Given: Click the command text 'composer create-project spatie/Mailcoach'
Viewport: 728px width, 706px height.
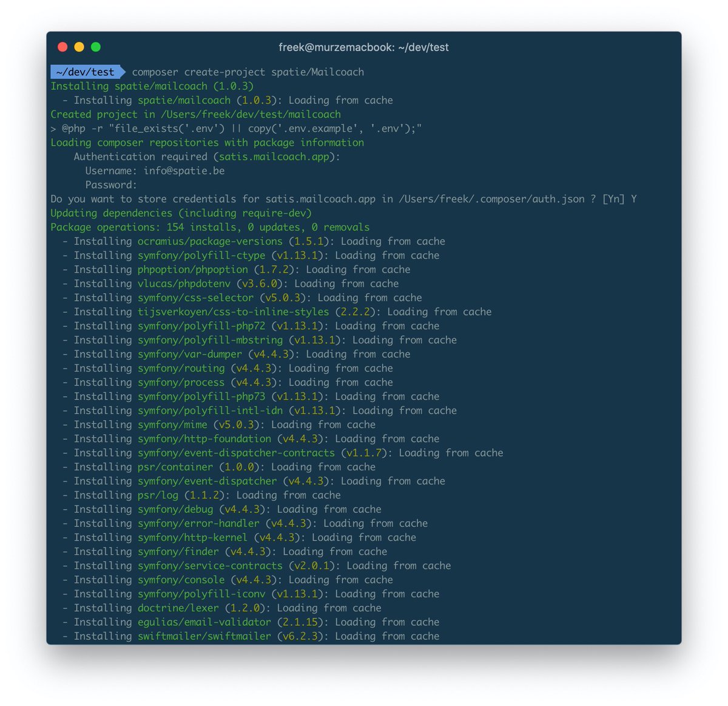Looking at the screenshot, I should point(248,72).
